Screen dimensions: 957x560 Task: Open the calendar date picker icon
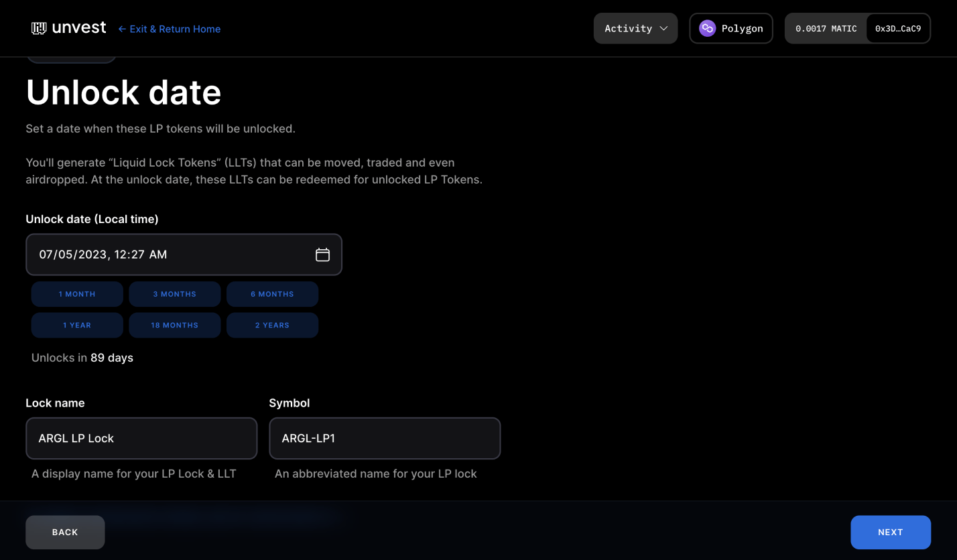point(322,255)
